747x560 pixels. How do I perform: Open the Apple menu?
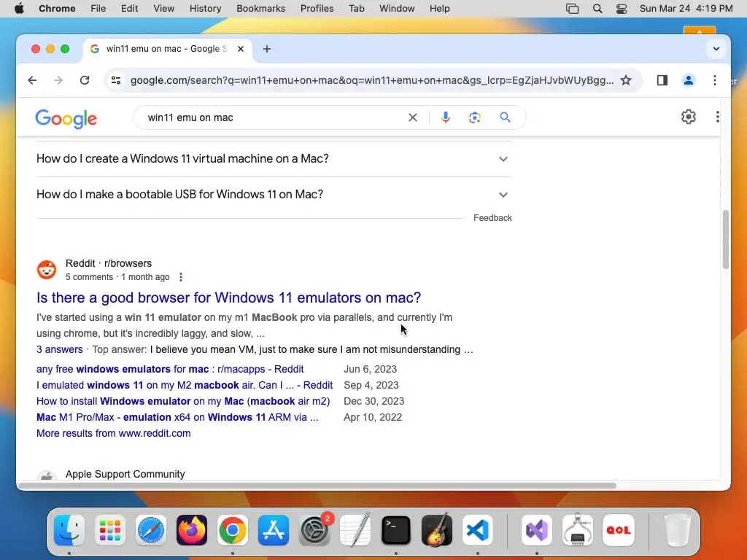[x=19, y=9]
